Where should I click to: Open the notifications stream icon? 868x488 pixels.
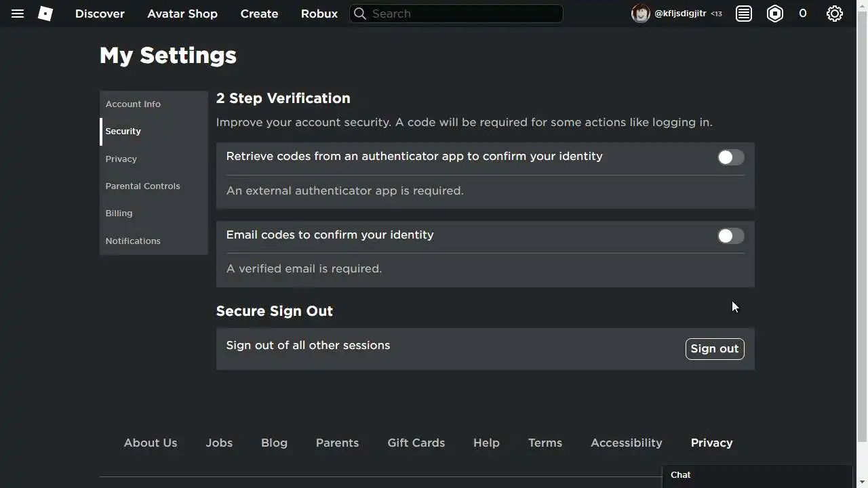click(744, 14)
